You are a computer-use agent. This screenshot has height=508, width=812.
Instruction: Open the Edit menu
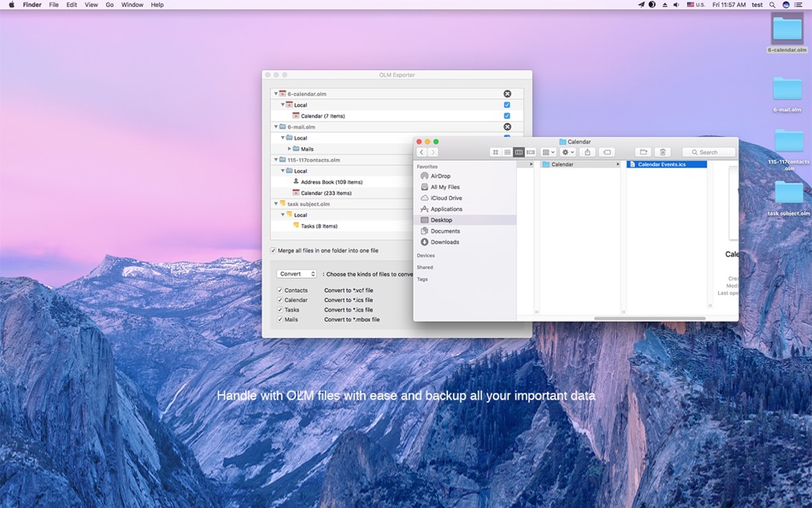tap(72, 4)
